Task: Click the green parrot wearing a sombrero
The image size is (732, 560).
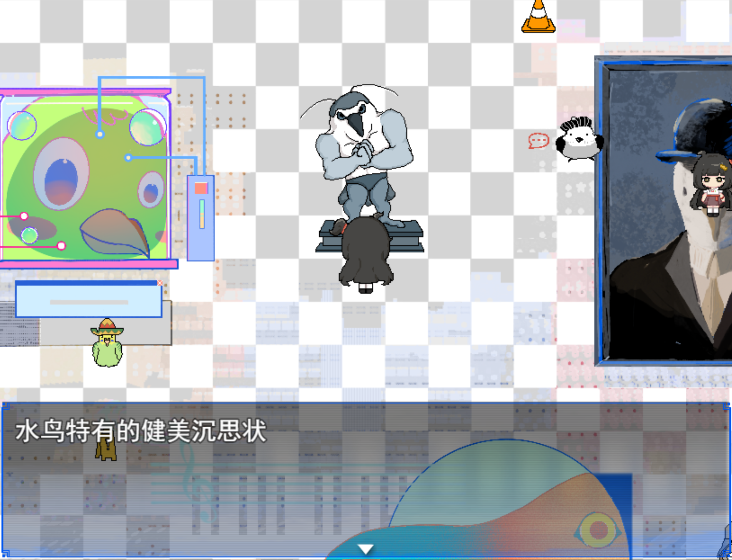Action: 108,342
